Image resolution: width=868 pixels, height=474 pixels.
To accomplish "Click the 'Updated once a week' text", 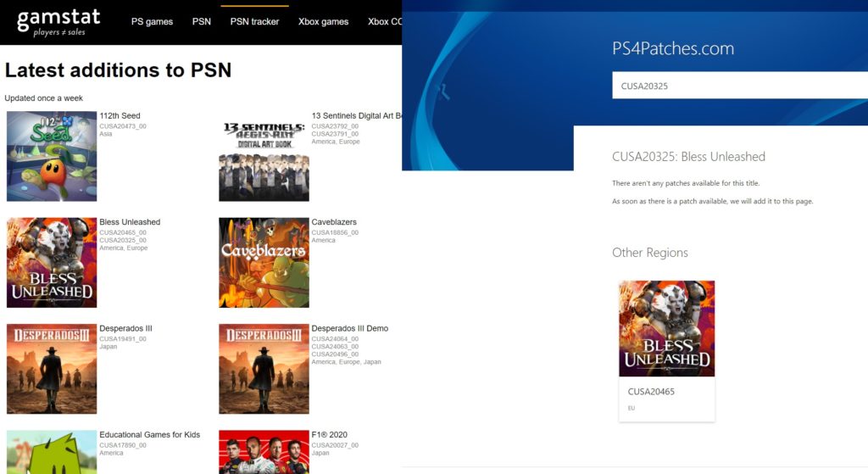I will (44, 98).
